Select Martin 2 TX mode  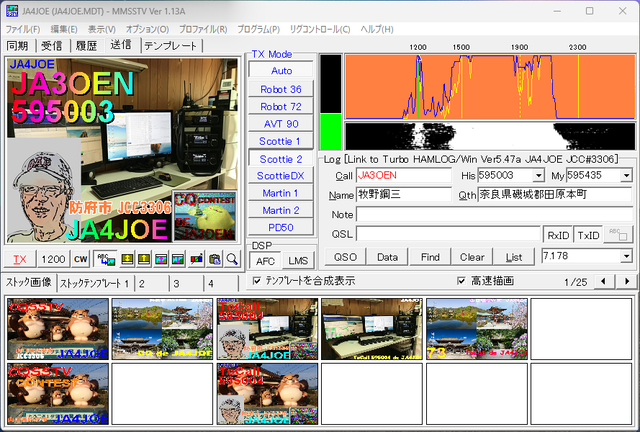[281, 210]
